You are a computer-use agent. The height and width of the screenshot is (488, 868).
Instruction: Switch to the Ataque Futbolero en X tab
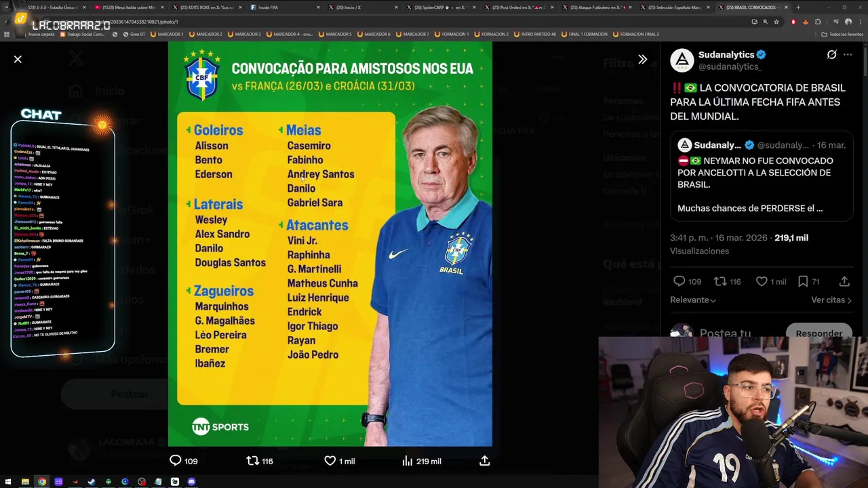599,7
